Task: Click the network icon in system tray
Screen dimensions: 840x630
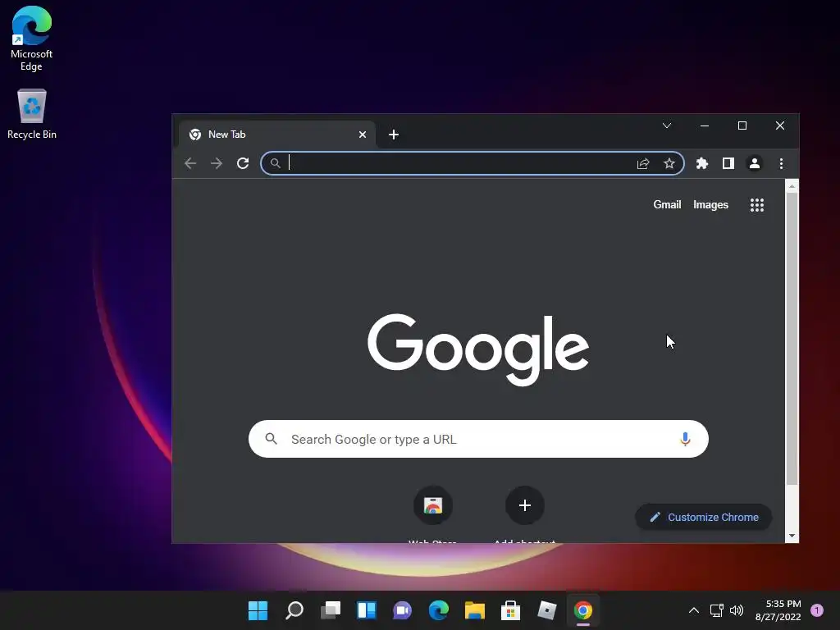Action: (717, 610)
